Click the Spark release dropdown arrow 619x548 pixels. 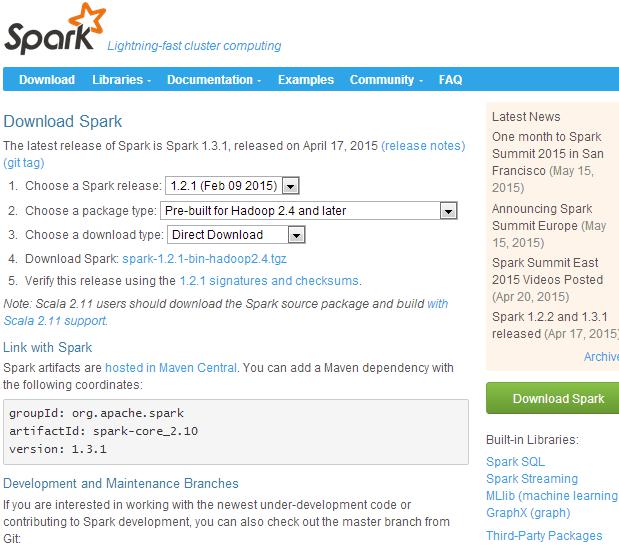tap(291, 186)
